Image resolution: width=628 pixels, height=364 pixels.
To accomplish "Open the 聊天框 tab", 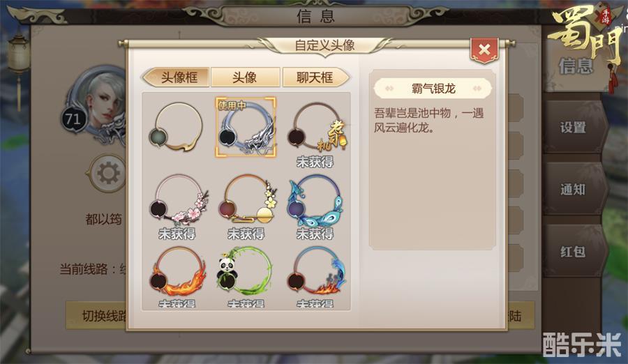I will (x=315, y=77).
